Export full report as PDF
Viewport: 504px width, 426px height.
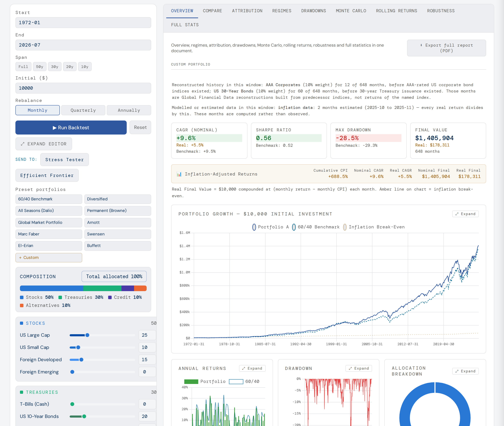446,48
